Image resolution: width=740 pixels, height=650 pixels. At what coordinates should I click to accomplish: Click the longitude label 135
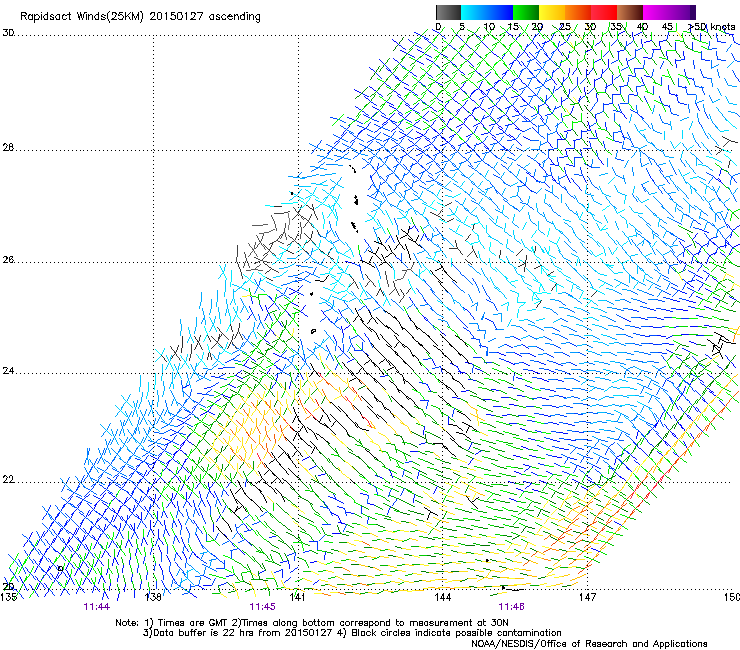8,598
